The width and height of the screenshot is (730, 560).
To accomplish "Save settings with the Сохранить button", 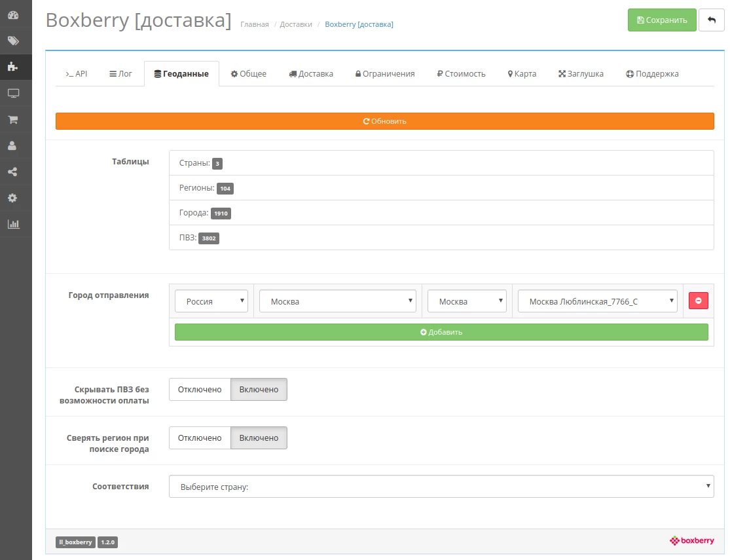I will (x=662, y=20).
